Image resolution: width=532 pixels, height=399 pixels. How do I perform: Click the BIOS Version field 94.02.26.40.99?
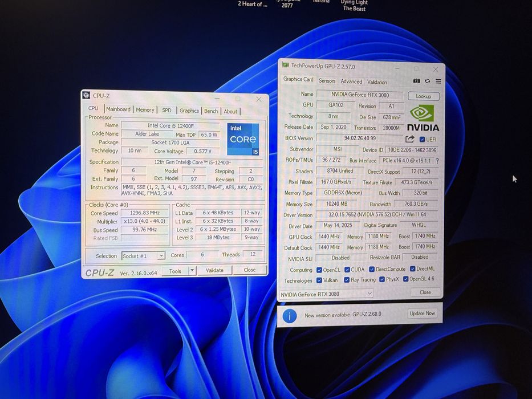[x=360, y=138]
